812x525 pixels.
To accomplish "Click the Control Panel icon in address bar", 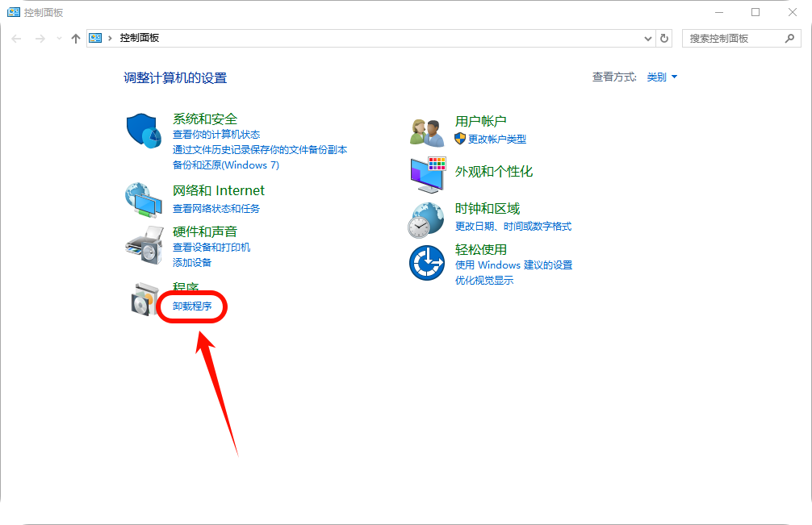I will [x=95, y=38].
